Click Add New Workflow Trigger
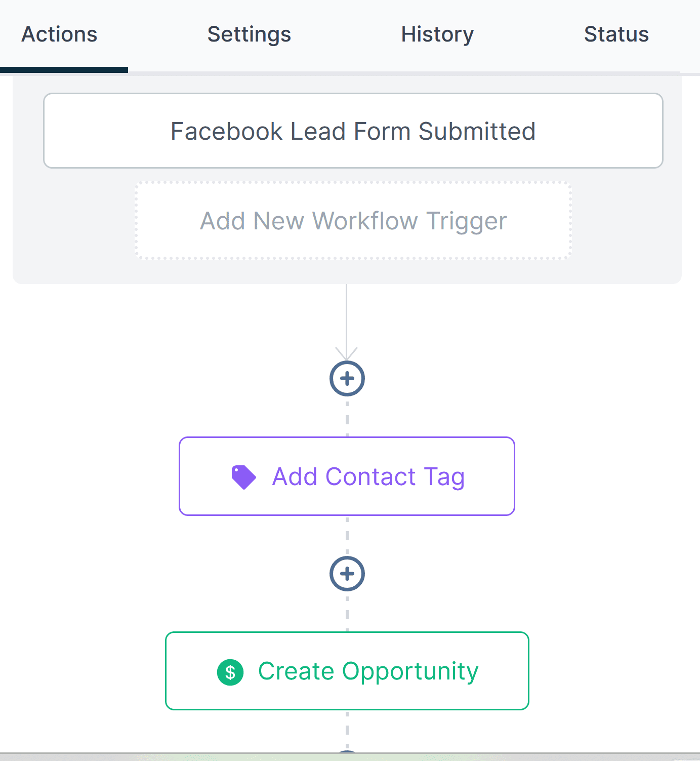 tap(353, 220)
